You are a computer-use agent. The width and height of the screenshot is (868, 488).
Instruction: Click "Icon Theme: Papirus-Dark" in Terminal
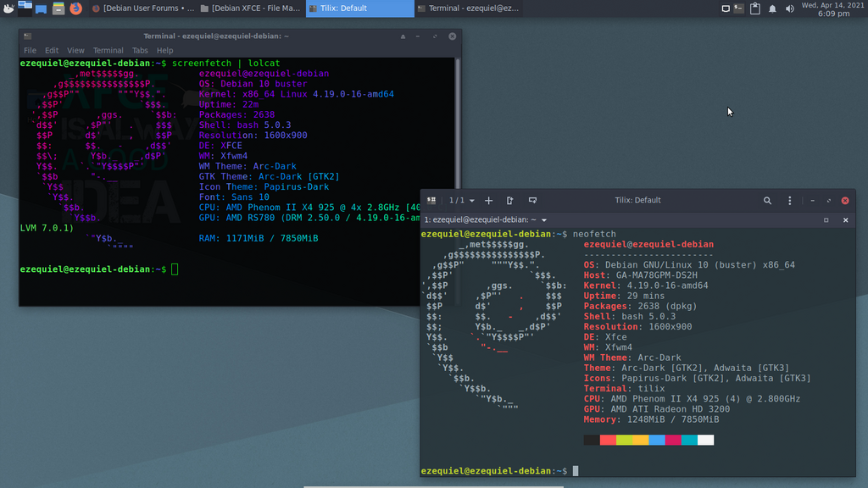264,187
